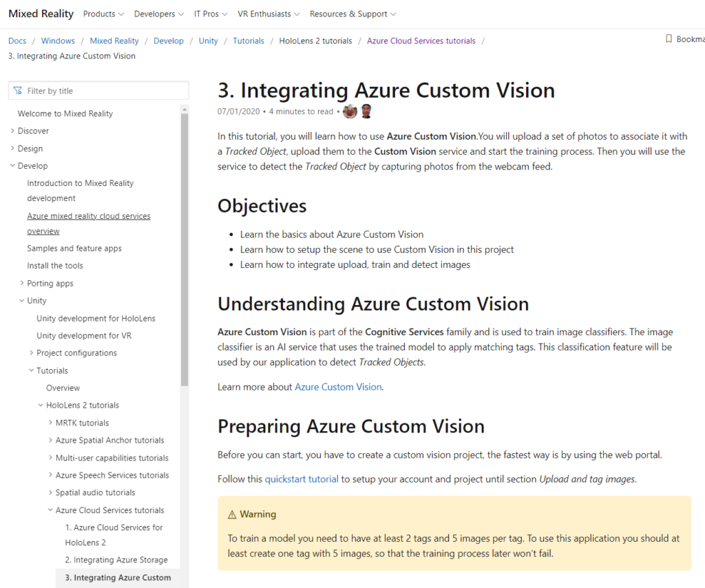This screenshot has width=705, height=588.
Task: Open the tutorials Overview item
Action: (63, 388)
